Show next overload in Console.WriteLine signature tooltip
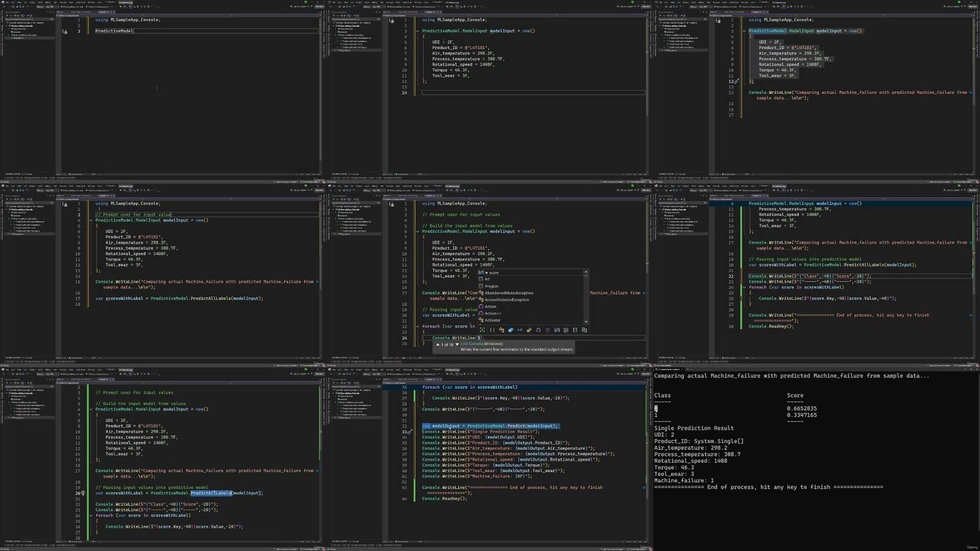 point(457,344)
